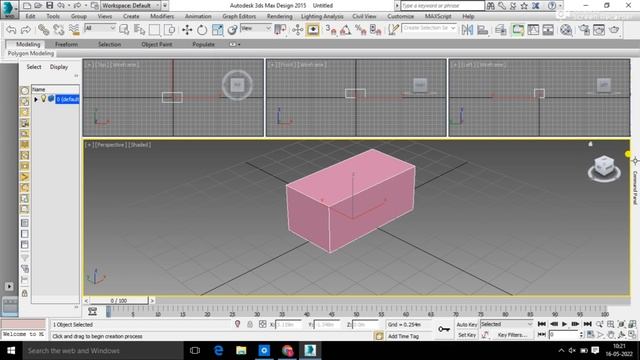Open Create Selection Set dropdown
The width and height of the screenshot is (640, 360).
click(x=429, y=28)
